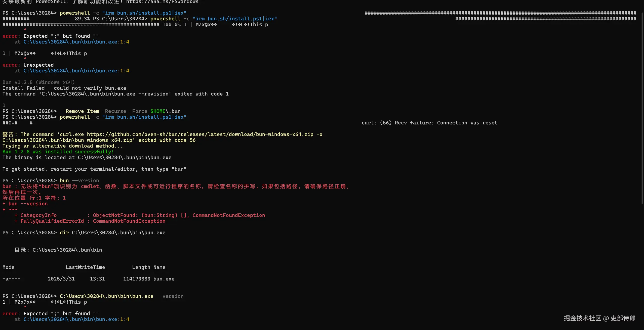Click the 114170880 file size value

pyautogui.click(x=137, y=279)
